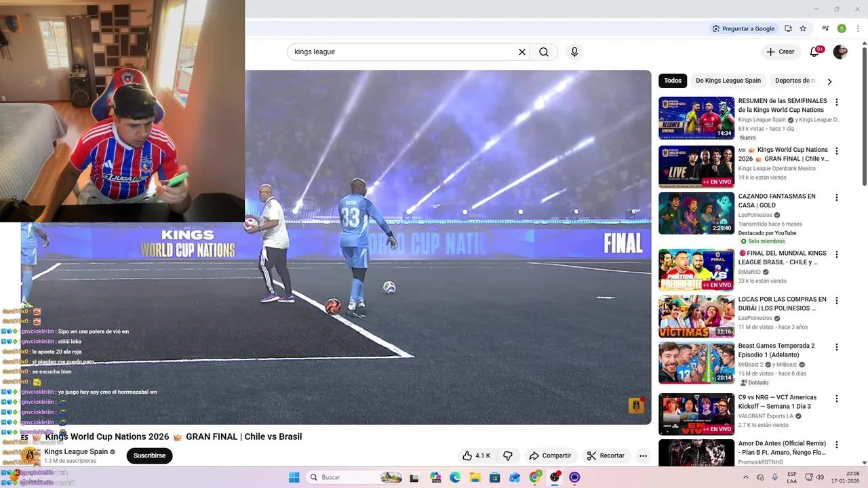
Task: Open options for Kings World Cup Nations Mexico video
Action: click(x=837, y=151)
